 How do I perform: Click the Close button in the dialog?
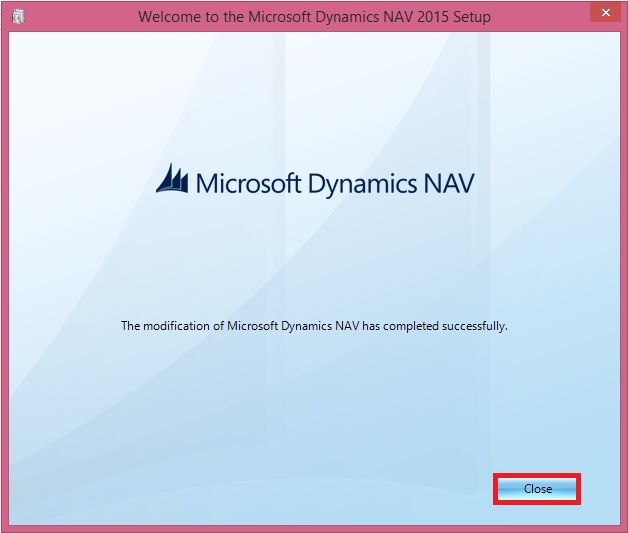[537, 489]
